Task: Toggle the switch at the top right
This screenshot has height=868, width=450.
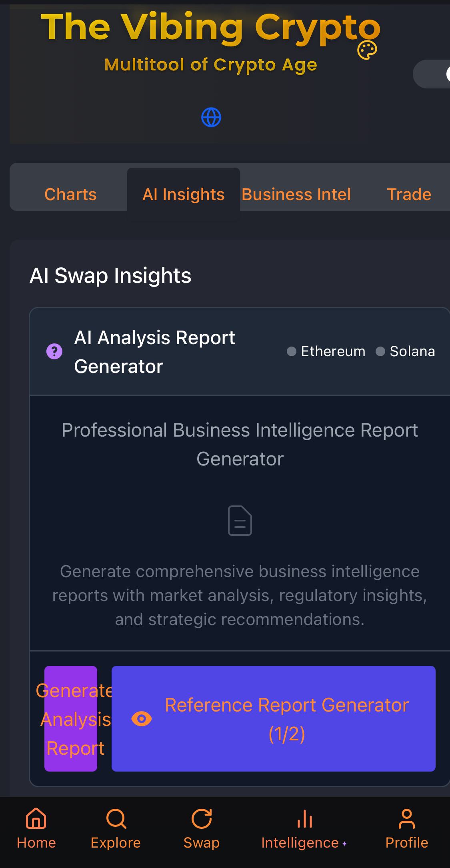Action: tap(432, 74)
